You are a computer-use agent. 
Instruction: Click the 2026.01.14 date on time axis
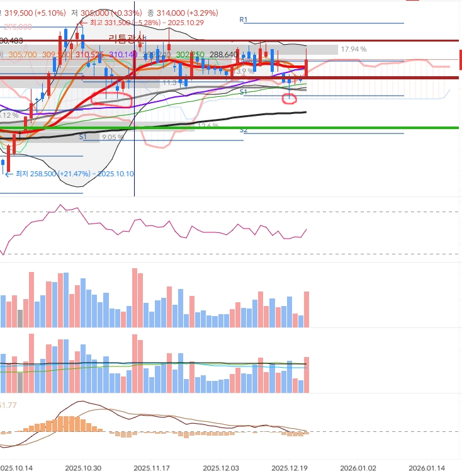(427, 468)
